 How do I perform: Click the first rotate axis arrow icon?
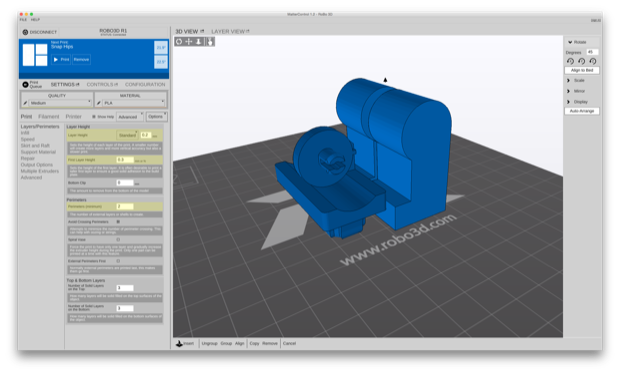[x=570, y=61]
